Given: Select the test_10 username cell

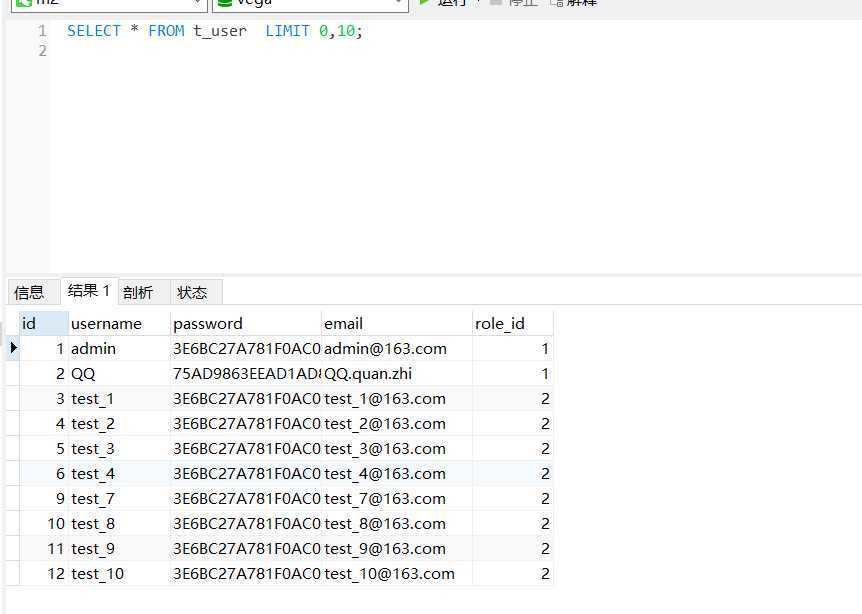Looking at the screenshot, I should [119, 574].
